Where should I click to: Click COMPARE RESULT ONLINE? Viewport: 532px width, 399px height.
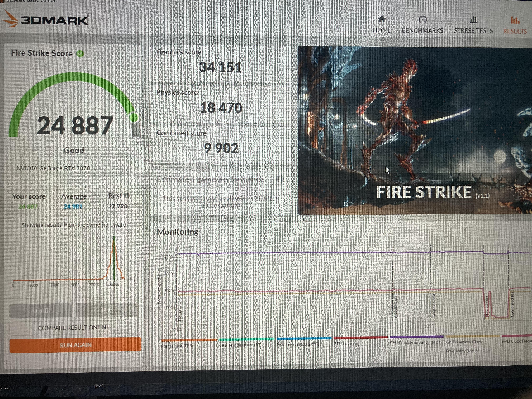pos(74,327)
